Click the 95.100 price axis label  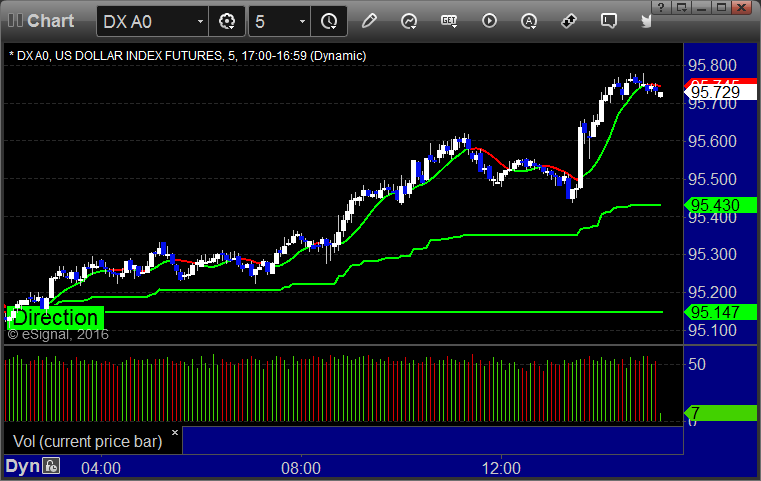point(712,330)
